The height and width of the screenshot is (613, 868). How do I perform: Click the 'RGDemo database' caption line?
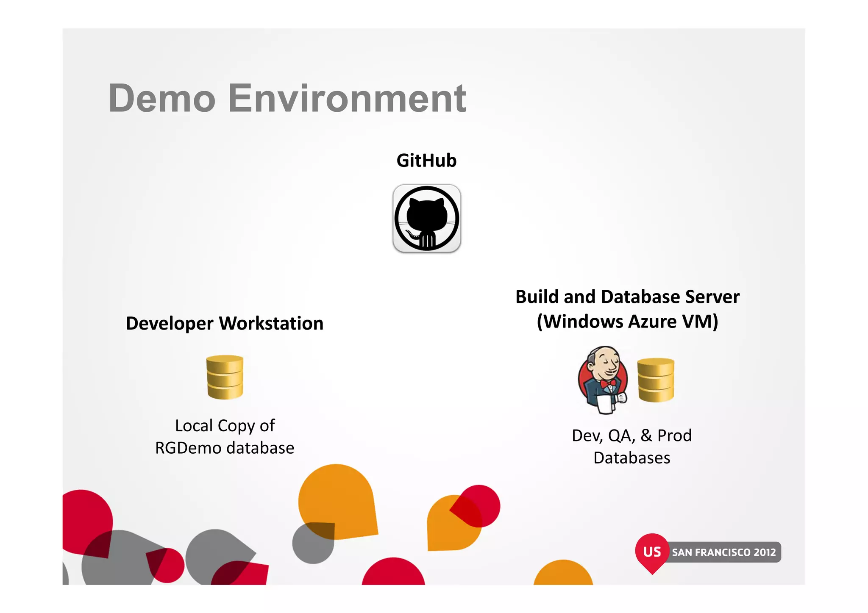pos(225,448)
